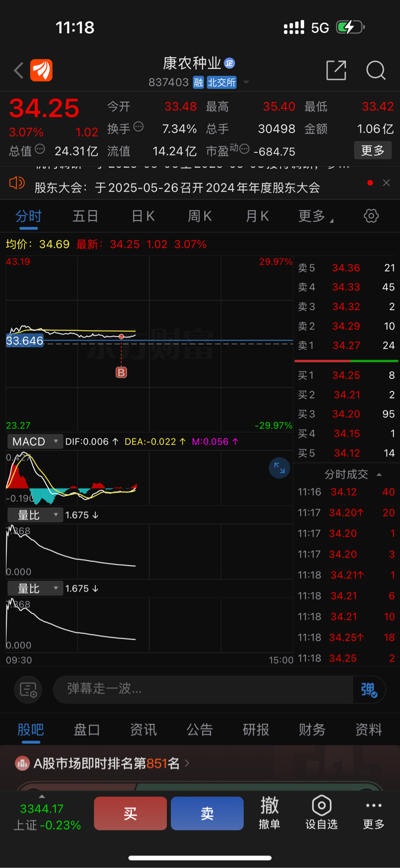
Task: Tap the 弹幕走一波 input field
Action: (x=203, y=689)
